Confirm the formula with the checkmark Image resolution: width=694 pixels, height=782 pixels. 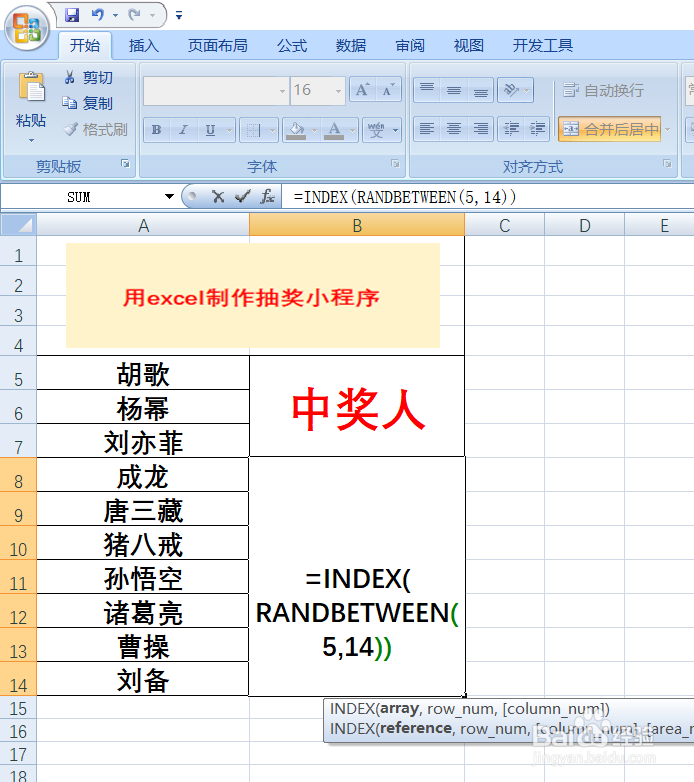(x=242, y=197)
